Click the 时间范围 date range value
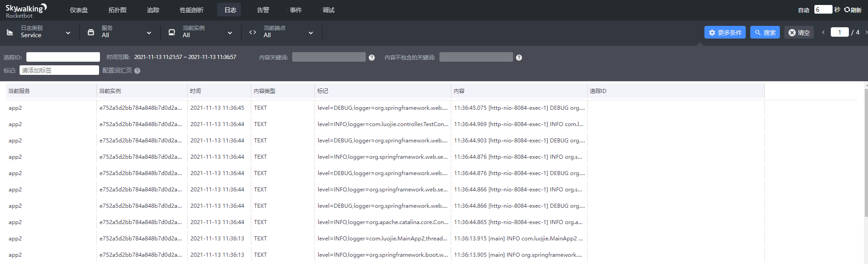Image resolution: width=868 pixels, height=264 pixels. [x=185, y=57]
